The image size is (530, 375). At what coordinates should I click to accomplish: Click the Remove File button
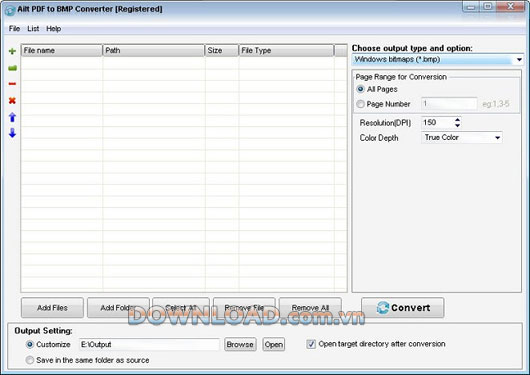(x=244, y=308)
